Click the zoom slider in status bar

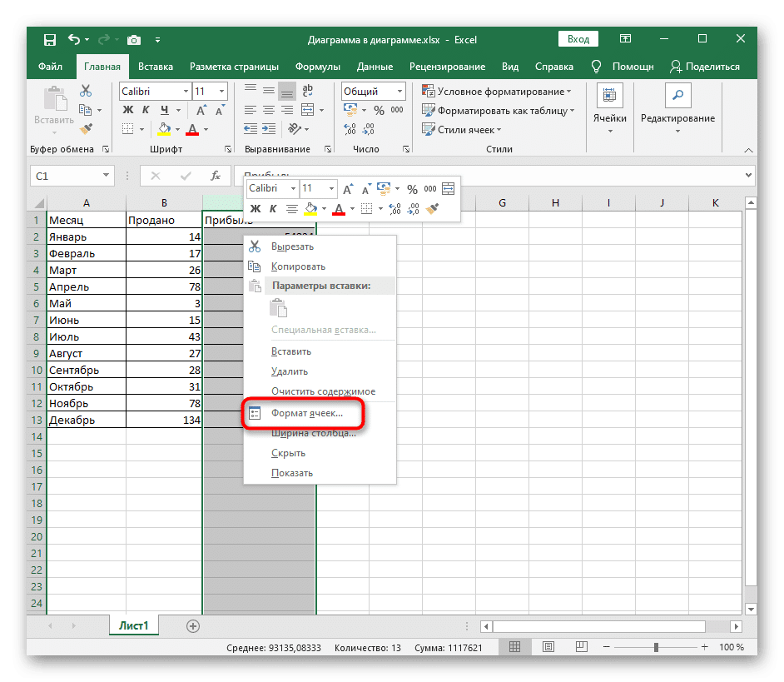tap(656, 647)
